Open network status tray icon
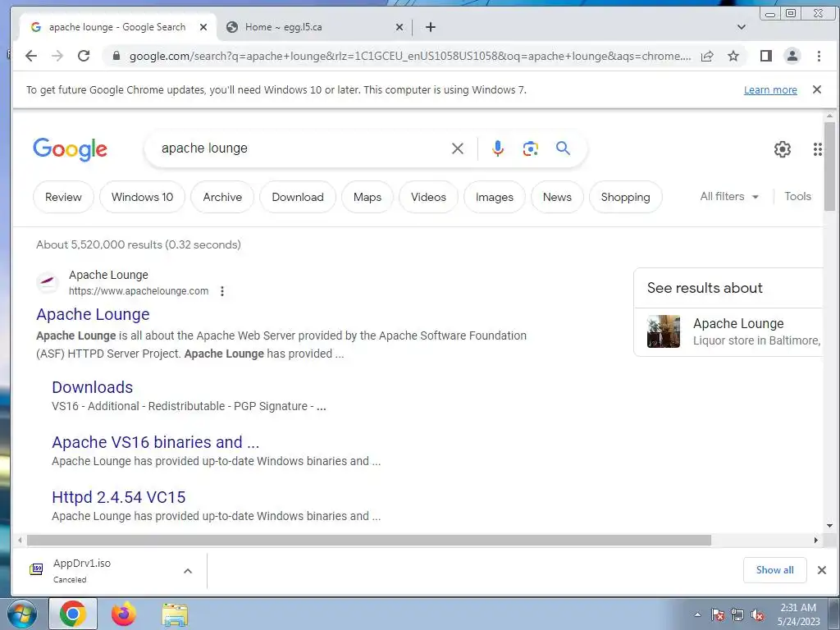 coord(737,615)
